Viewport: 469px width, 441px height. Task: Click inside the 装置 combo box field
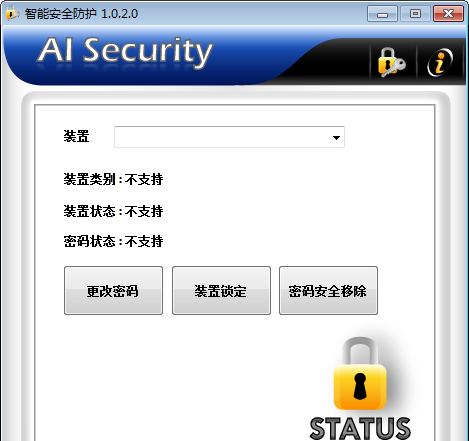point(229,137)
